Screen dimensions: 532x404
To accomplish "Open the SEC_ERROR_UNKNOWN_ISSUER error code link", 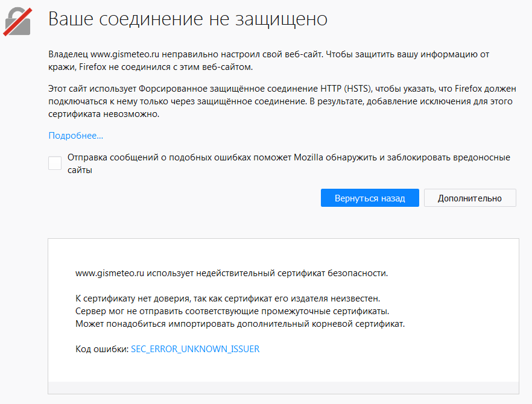I will tap(195, 349).
